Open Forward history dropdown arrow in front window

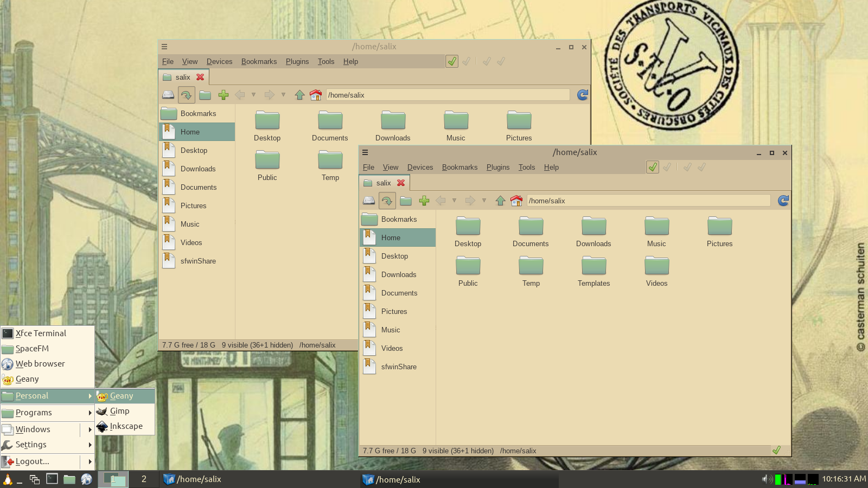pos(484,201)
